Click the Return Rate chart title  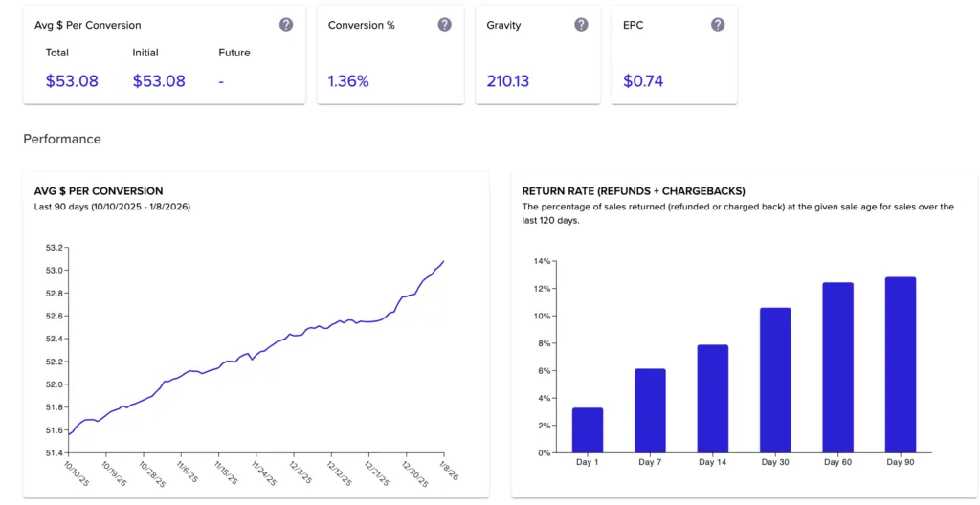click(x=634, y=191)
